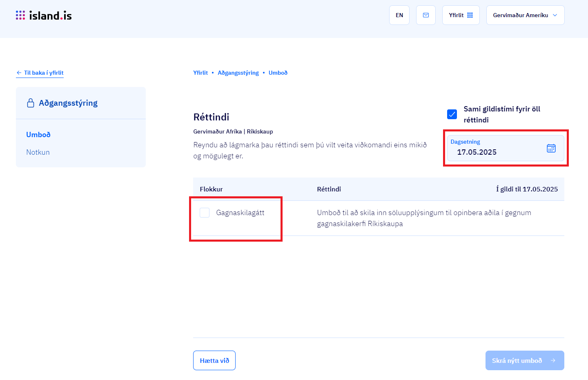
Task: Uncheck Sami gildistími fyrir öll réttindi
Action: (x=452, y=114)
